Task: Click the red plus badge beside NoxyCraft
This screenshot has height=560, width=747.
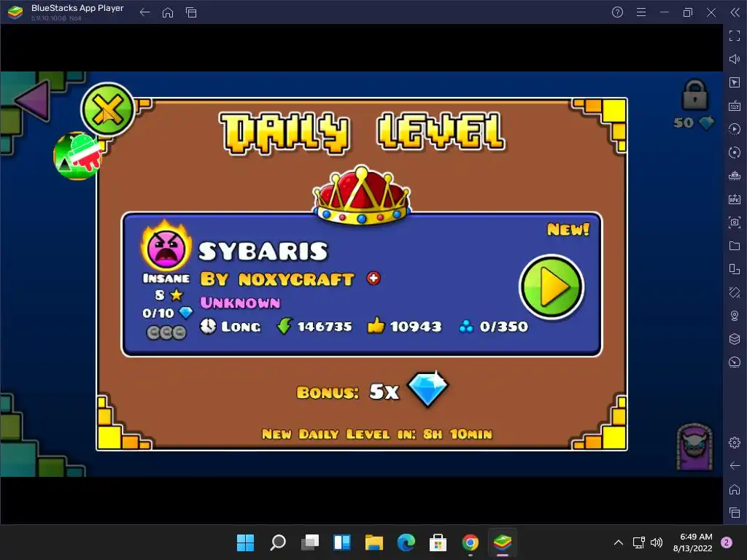Action: point(373,278)
